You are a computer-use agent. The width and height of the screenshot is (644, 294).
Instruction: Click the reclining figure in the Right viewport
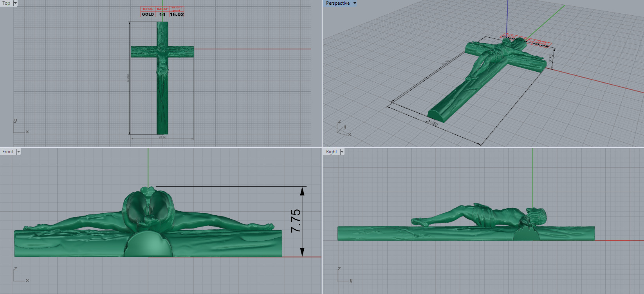tap(480, 216)
